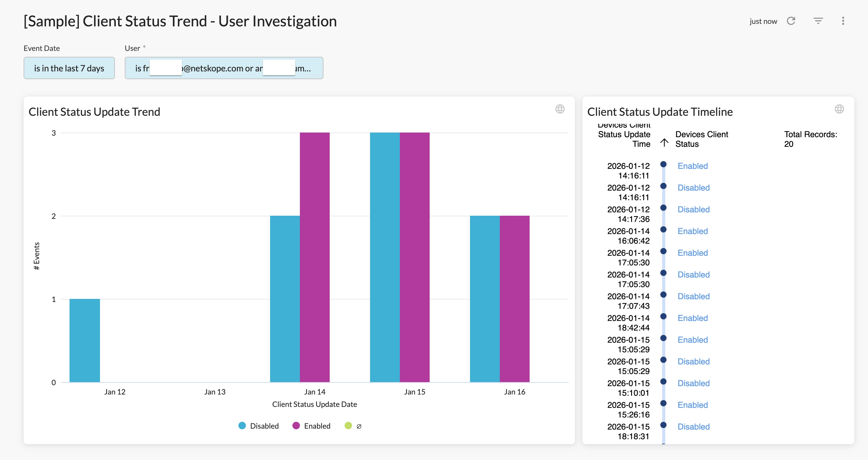The width and height of the screenshot is (868, 460).
Task: Open the three-dot dashboard actions menu
Action: click(x=843, y=21)
